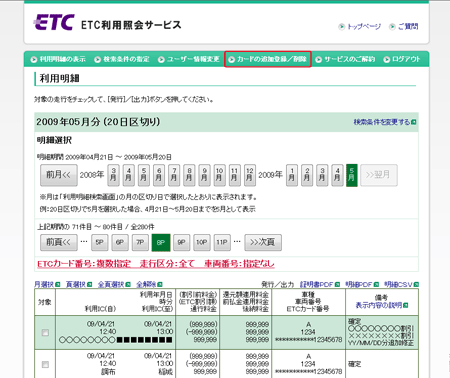Select 利用明細の表示 navigation tab
The image size is (450, 378).
coord(58,59)
